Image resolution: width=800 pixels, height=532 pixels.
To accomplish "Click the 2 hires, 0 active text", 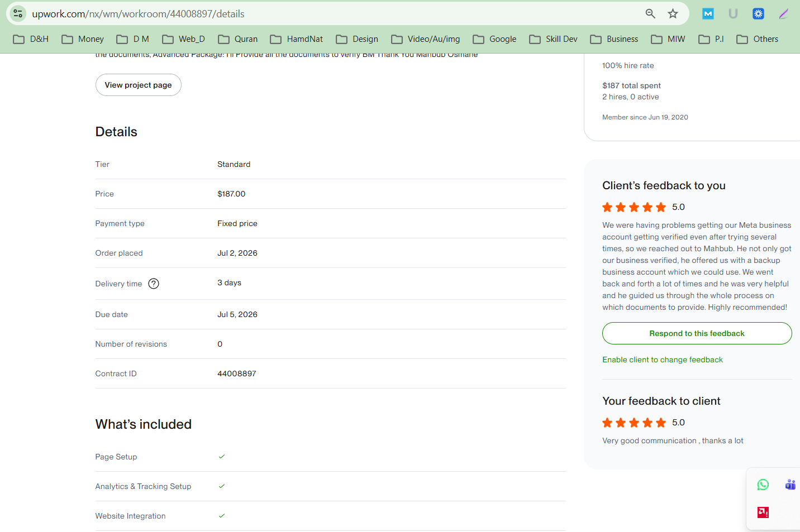I will tap(631, 97).
